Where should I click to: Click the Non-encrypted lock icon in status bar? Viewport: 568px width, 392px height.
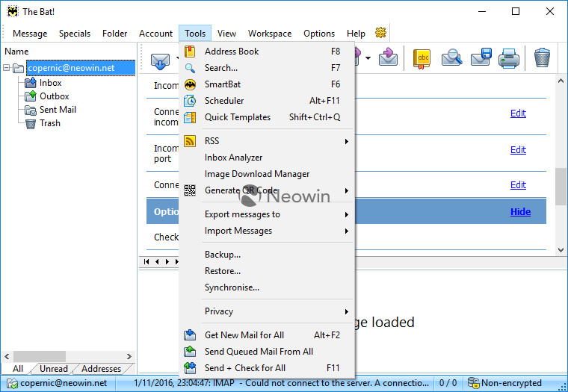point(474,384)
